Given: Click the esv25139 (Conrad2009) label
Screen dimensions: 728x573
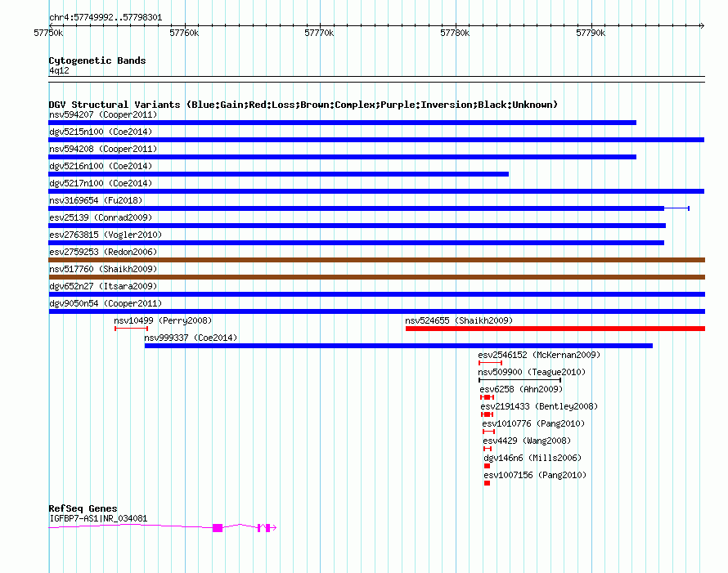Looking at the screenshot, I should (101, 217).
